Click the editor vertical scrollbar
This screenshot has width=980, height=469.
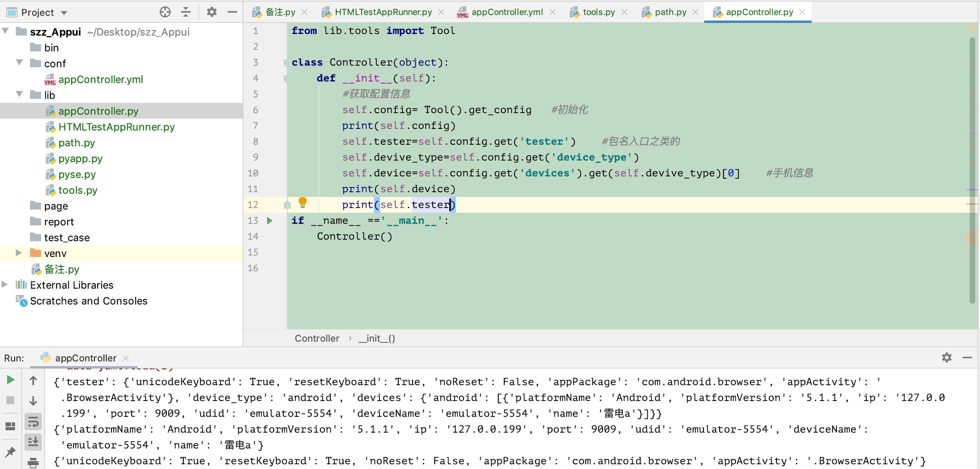pos(972,170)
